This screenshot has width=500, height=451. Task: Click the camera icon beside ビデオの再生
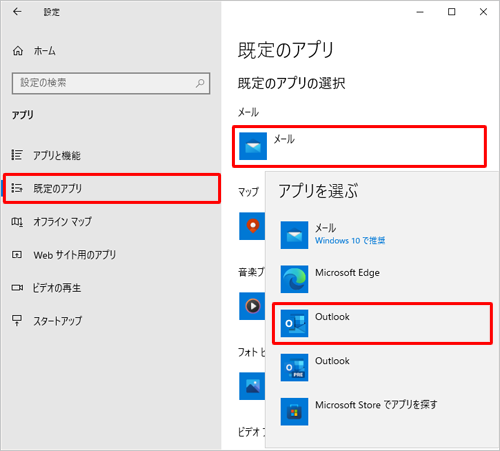(x=17, y=288)
